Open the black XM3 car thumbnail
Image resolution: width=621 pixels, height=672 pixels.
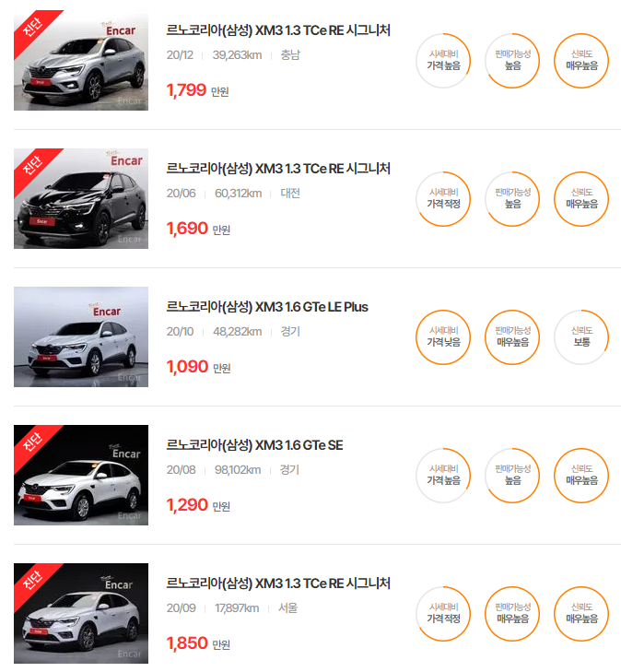[81, 198]
